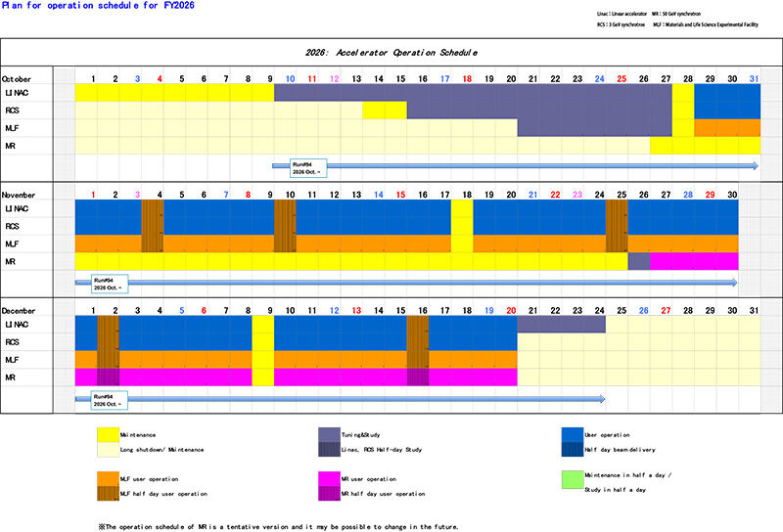This screenshot has height=532, width=783.
Task: Click the December 9 yellow MR maintenance cell
Action: (x=263, y=377)
